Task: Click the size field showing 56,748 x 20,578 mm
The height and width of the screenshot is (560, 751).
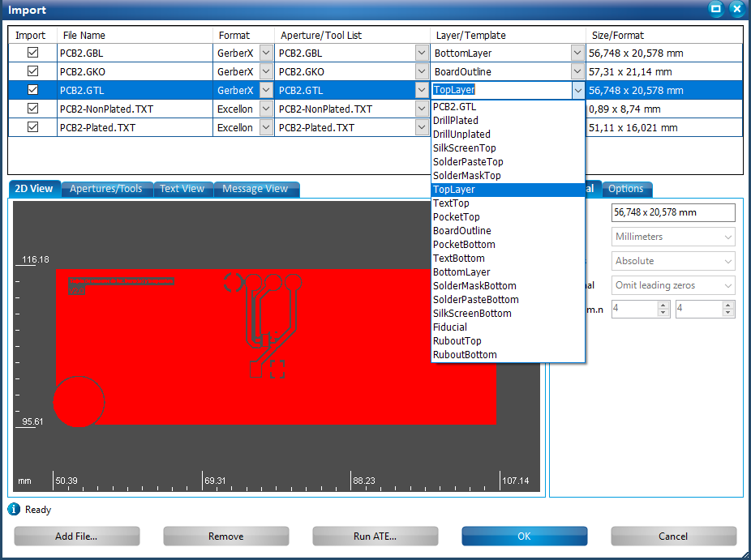Action: tap(673, 212)
